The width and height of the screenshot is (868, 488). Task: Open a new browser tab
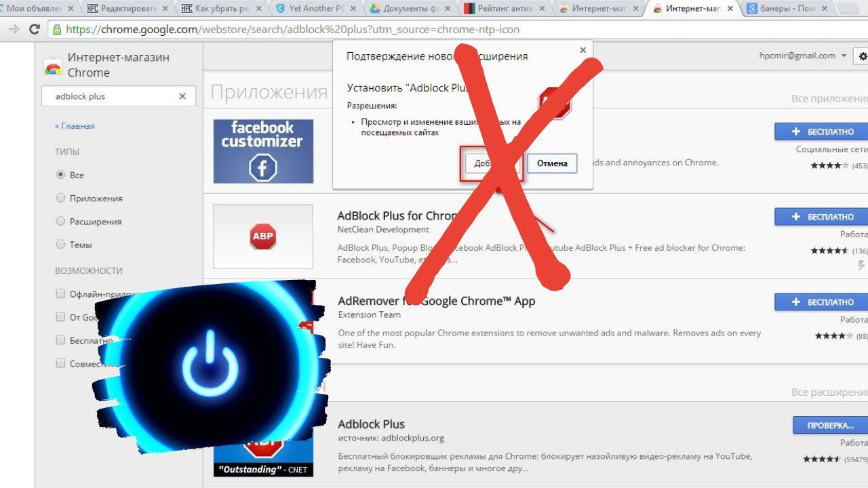(847, 9)
